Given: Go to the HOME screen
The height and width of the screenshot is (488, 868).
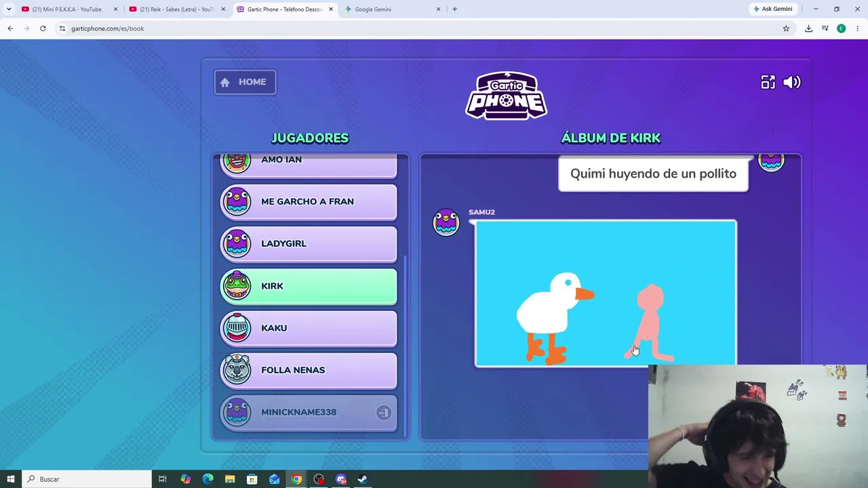Looking at the screenshot, I should coord(245,82).
